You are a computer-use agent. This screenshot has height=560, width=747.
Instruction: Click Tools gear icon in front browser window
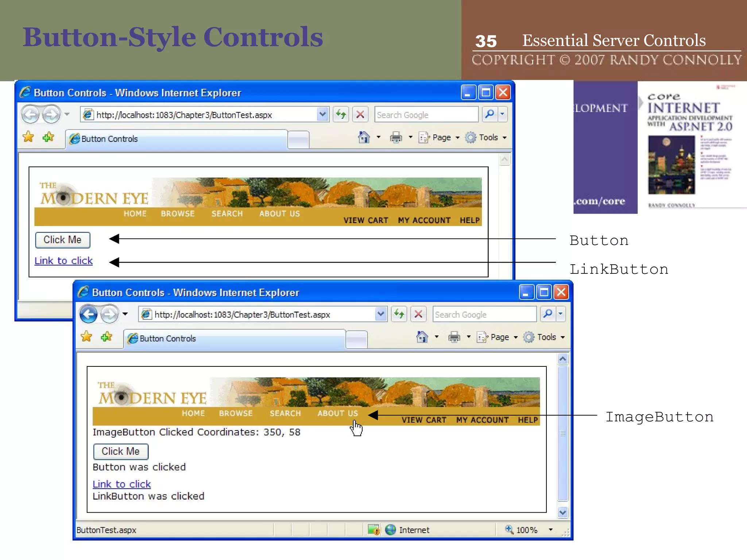click(x=529, y=337)
